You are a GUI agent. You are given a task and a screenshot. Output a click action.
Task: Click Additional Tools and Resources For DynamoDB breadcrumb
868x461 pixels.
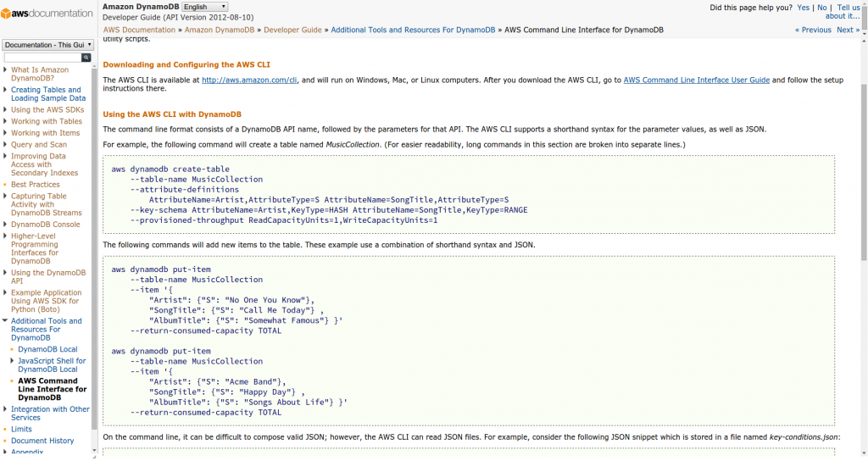click(413, 30)
